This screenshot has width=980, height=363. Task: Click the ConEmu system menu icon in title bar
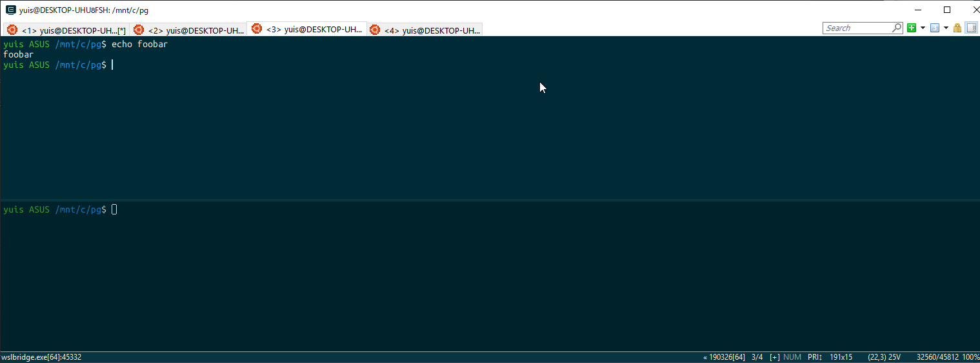tap(10, 10)
